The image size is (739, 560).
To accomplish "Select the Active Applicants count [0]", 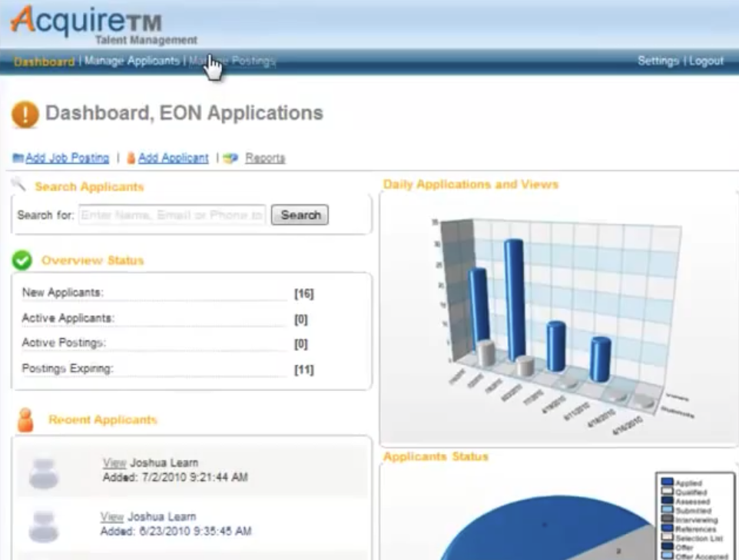I will [x=300, y=320].
